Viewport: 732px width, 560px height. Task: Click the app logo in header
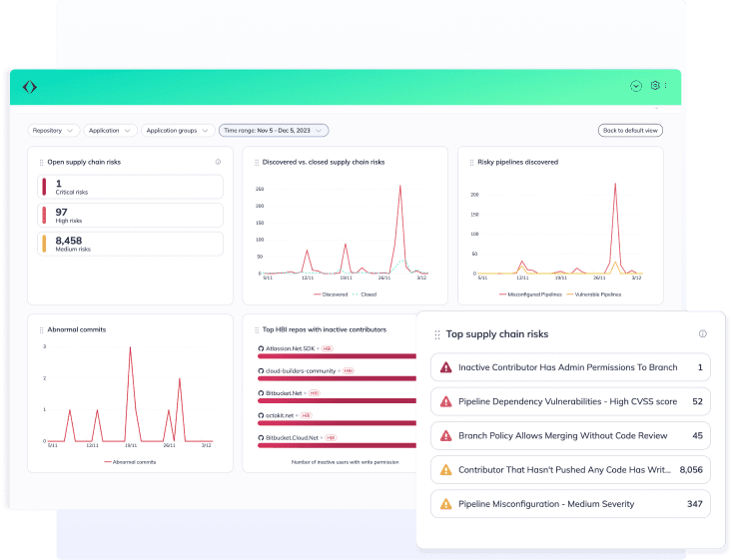30,87
